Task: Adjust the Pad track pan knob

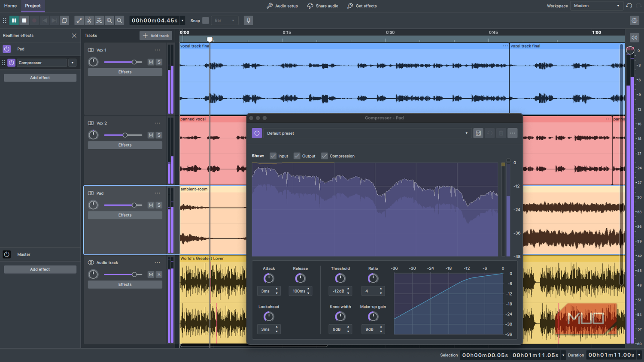Action: [x=93, y=205]
